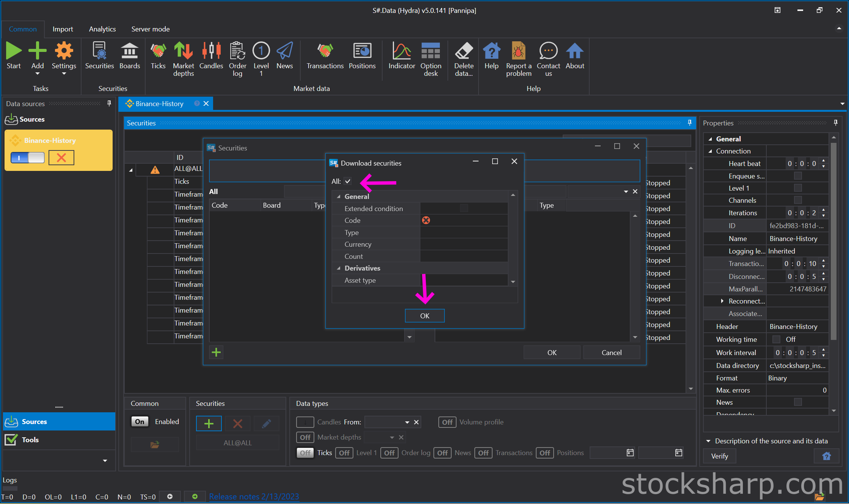Open the Market depths tool

click(183, 51)
